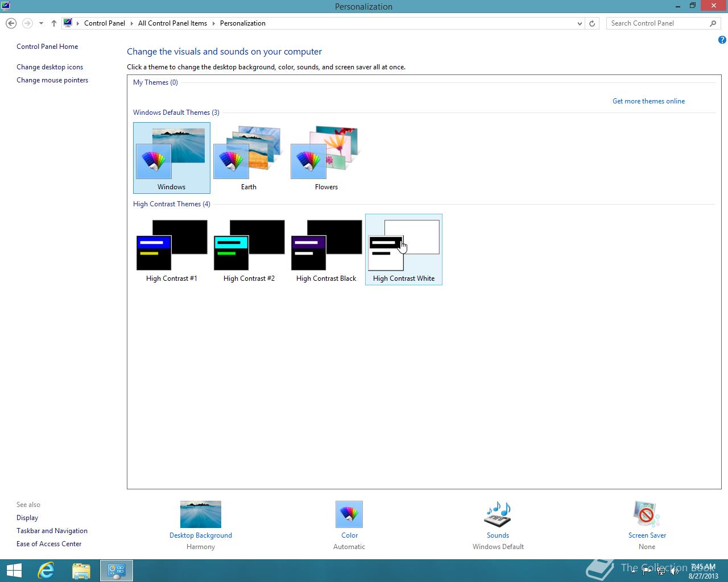Click the 'Automatic' color value text

349,547
